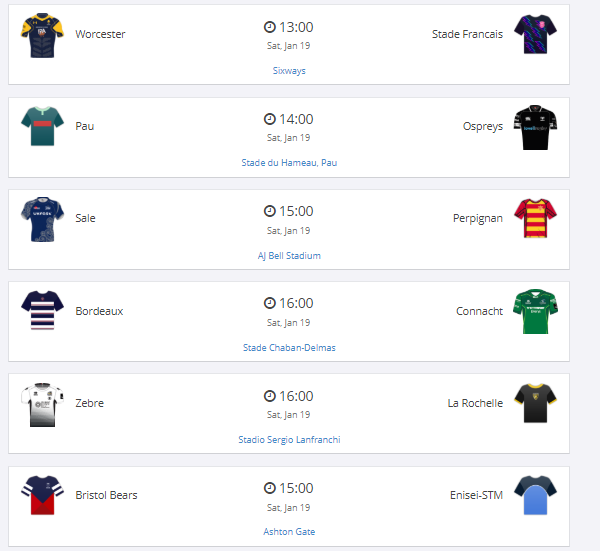The height and width of the screenshot is (551, 600).
Task: Open the Sixways venue link
Action: (x=289, y=71)
